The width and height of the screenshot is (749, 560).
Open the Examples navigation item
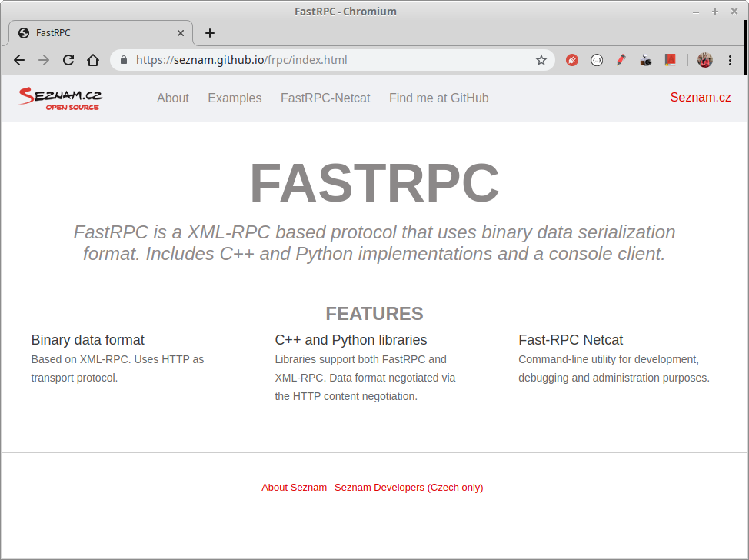pos(235,98)
